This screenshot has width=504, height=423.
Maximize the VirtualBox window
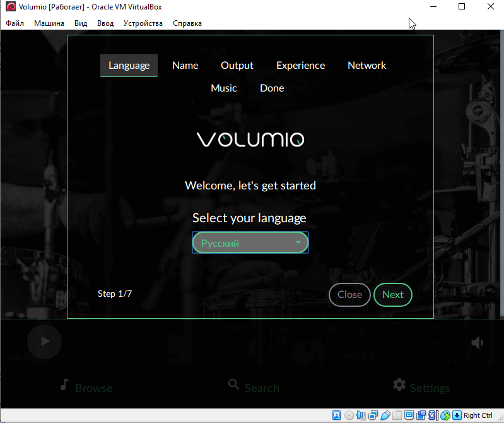pos(462,7)
